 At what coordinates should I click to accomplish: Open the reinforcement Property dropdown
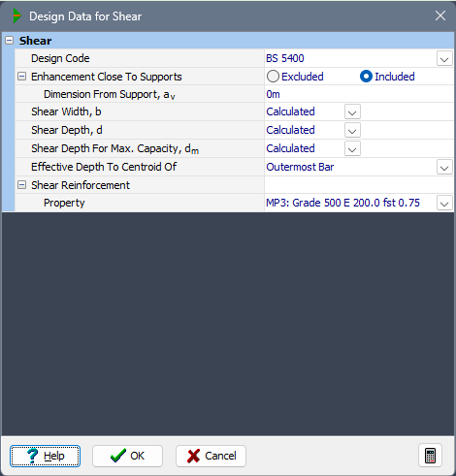444,204
